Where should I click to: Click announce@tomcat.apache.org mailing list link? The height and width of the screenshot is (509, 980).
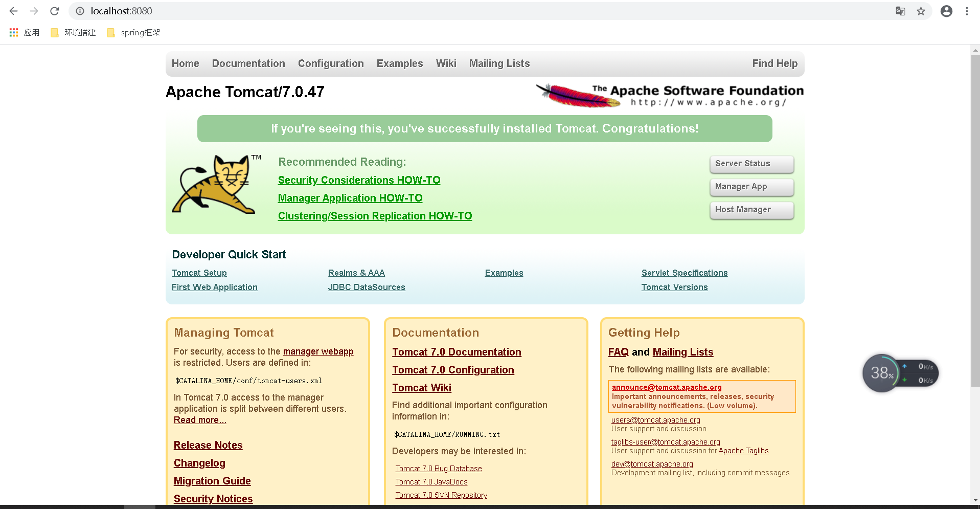667,387
